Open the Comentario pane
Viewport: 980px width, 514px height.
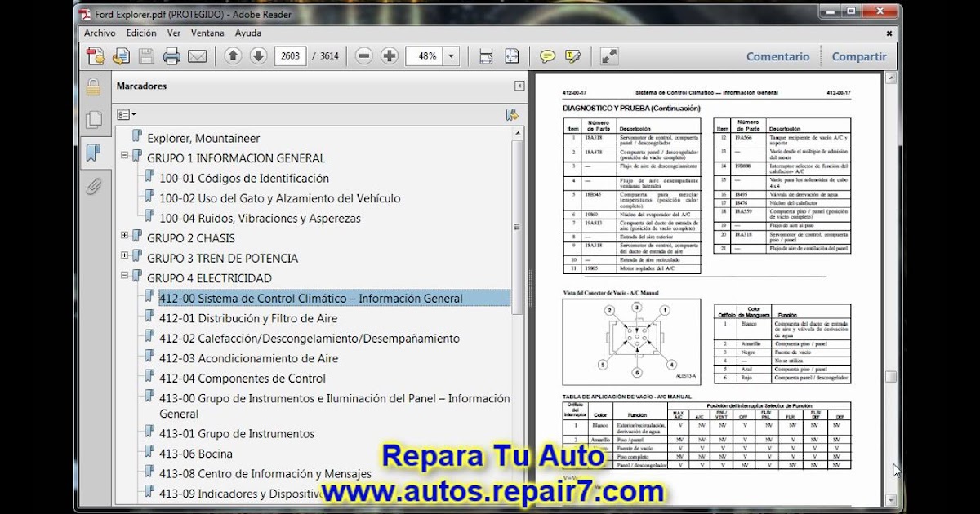coord(777,56)
